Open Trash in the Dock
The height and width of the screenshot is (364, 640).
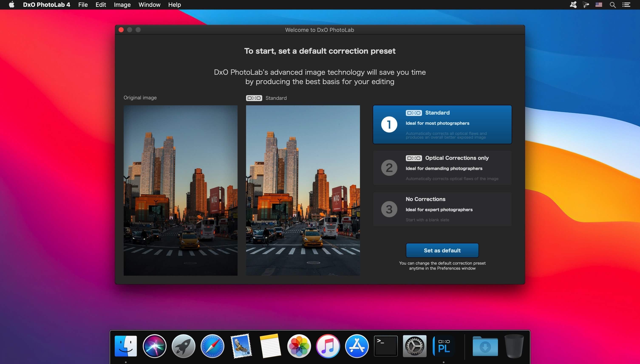coord(514,346)
